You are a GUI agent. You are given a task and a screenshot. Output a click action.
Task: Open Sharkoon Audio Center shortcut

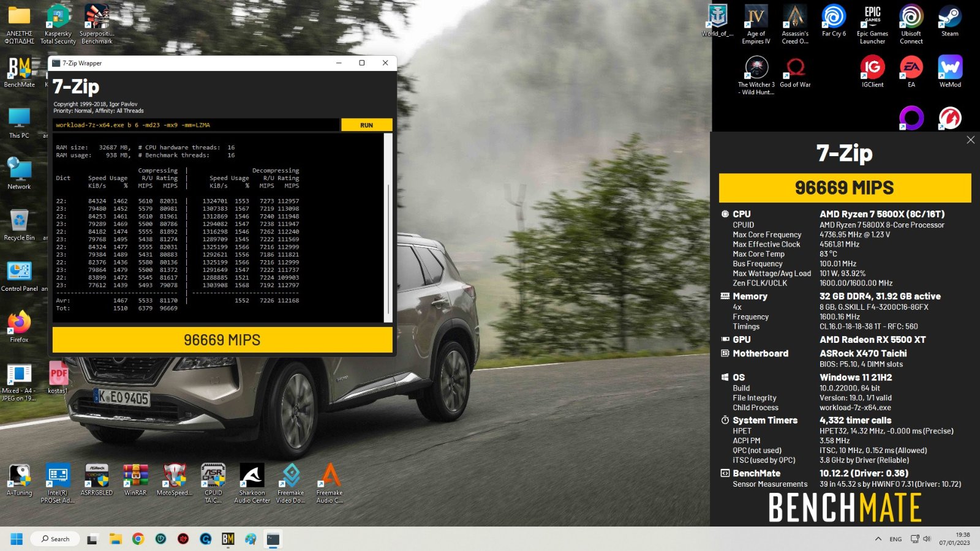tap(252, 484)
